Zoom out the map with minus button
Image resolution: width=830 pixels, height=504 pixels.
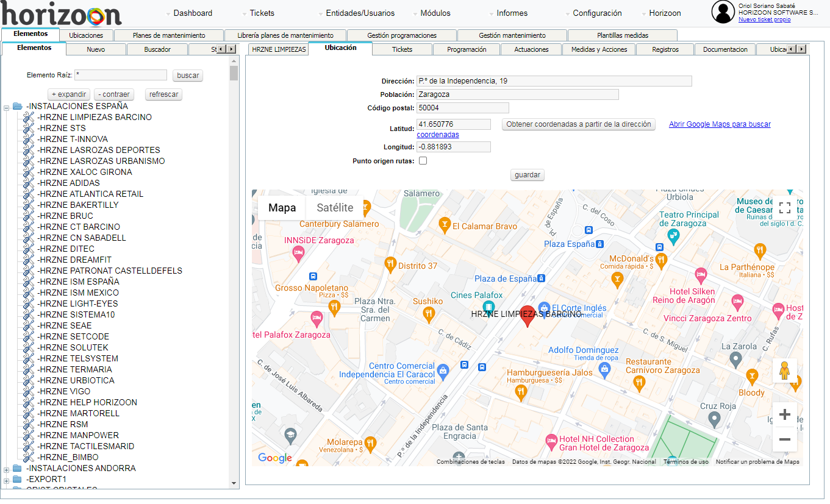click(x=785, y=439)
